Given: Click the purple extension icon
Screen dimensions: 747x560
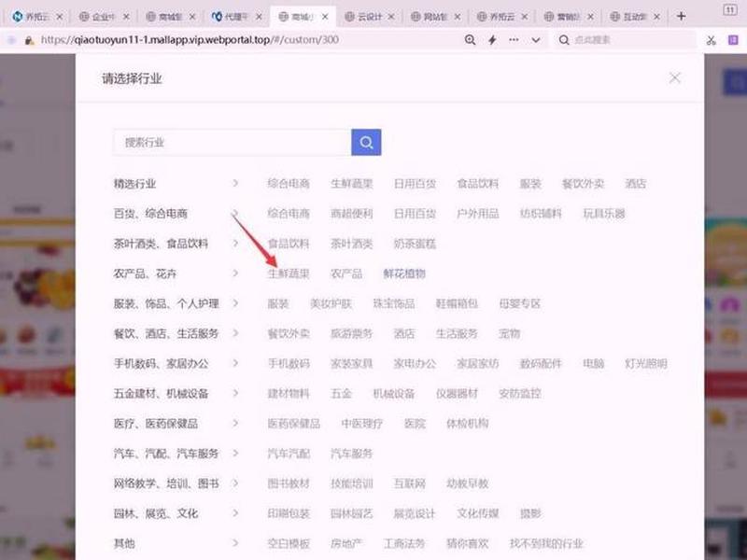Looking at the screenshot, I should coord(733,40).
